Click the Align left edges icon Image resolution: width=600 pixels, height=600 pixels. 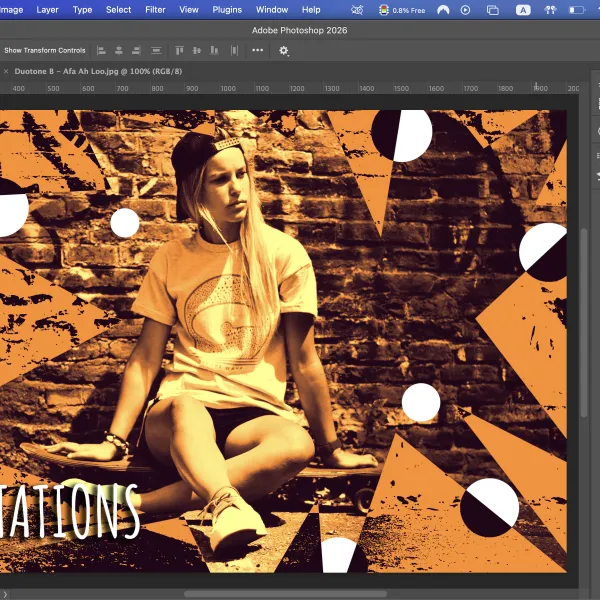(101, 51)
